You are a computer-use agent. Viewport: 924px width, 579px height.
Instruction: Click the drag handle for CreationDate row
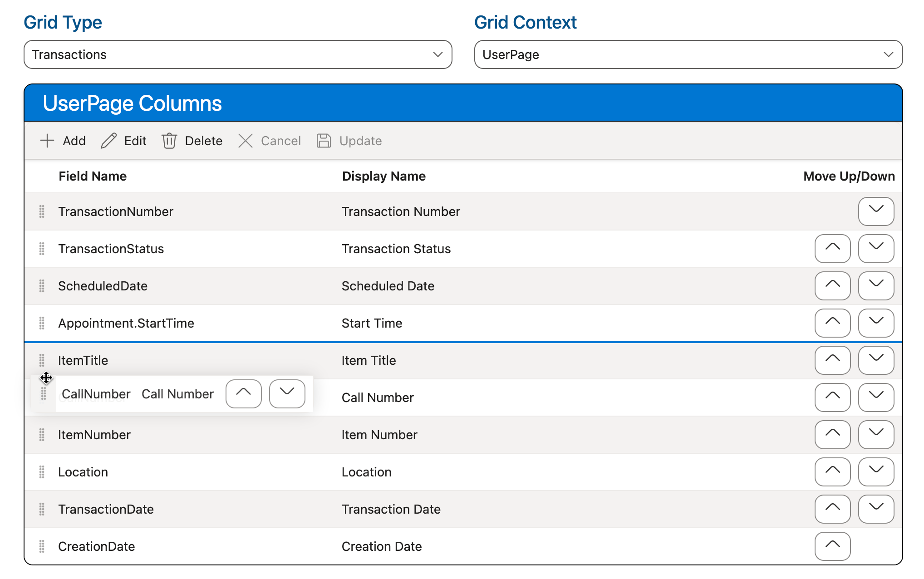[x=42, y=546]
